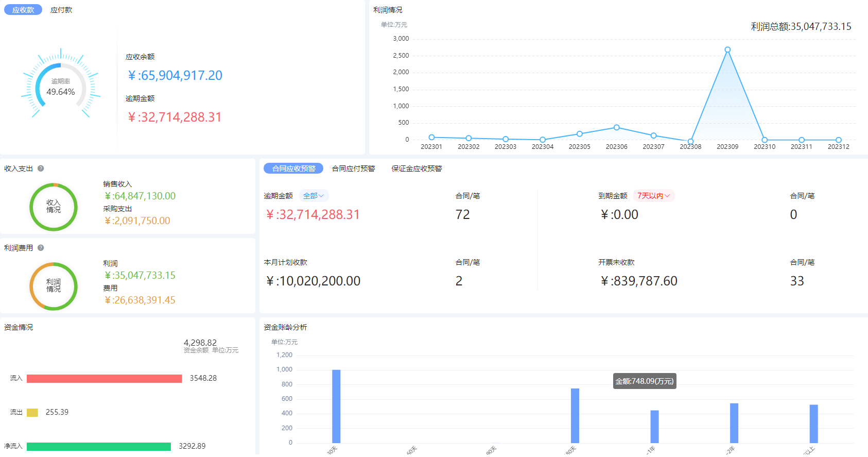Open the 合同应付预警 tab
Image resolution: width=868 pixels, height=457 pixels.
[353, 168]
